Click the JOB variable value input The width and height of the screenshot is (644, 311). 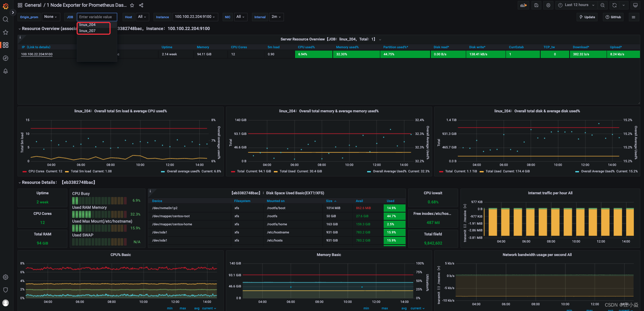(97, 17)
